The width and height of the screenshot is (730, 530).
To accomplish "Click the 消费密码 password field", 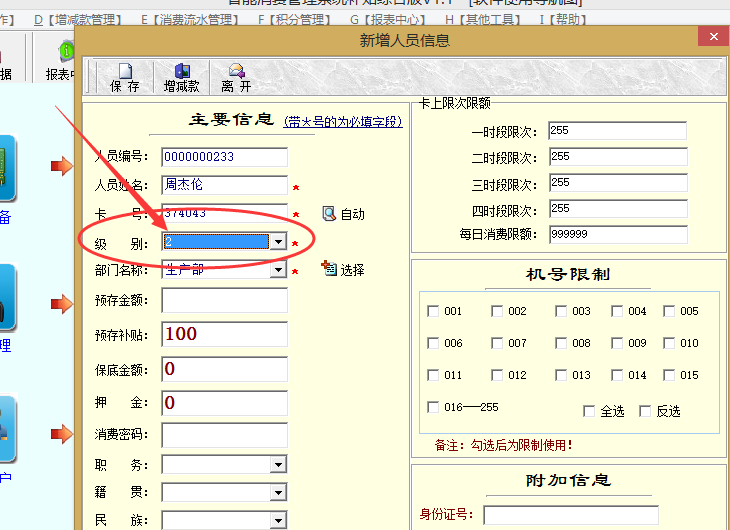I will coord(224,435).
